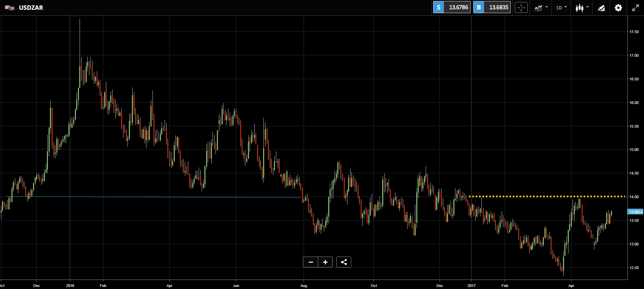Click the 16.50 price axis label
Screen dimensions: 644x289
634,79
